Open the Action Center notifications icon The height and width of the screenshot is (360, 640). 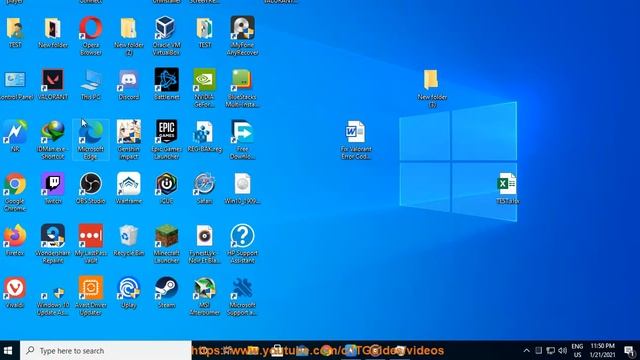click(x=629, y=350)
